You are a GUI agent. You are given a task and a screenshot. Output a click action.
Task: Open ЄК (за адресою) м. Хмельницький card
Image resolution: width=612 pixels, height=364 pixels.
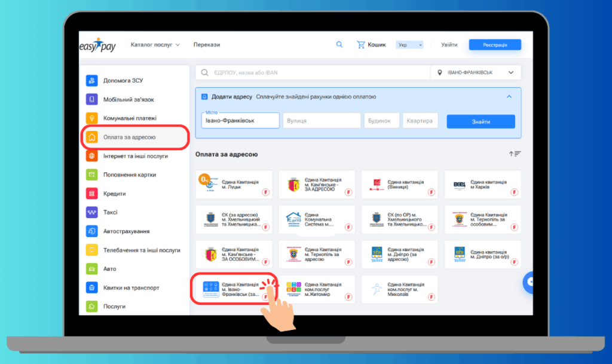(x=234, y=219)
